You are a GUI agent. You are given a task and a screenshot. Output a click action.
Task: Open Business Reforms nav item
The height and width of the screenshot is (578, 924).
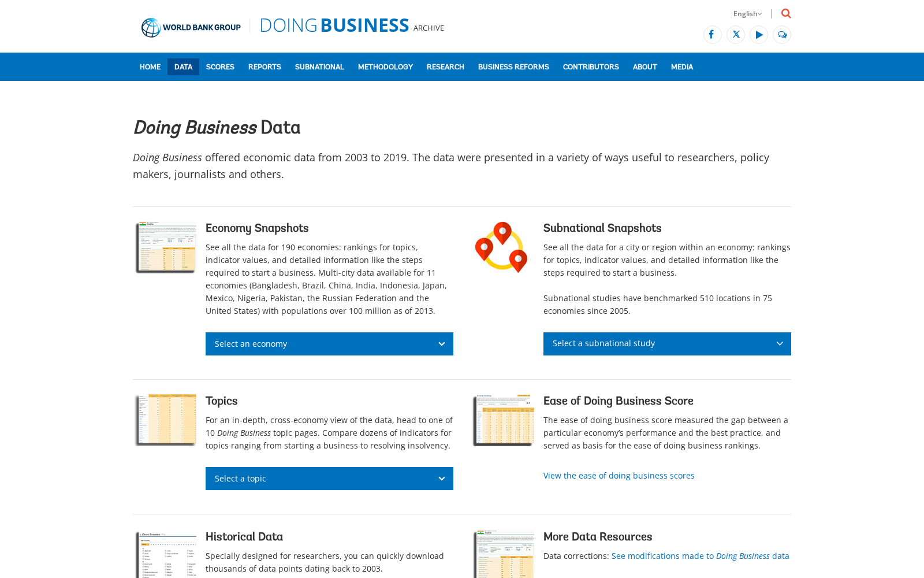[513, 67]
